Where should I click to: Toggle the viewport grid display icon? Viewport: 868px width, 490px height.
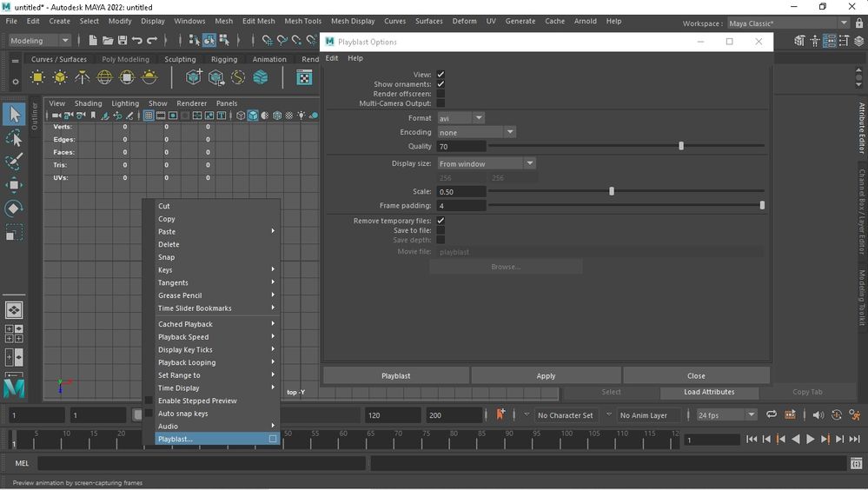[x=149, y=116]
